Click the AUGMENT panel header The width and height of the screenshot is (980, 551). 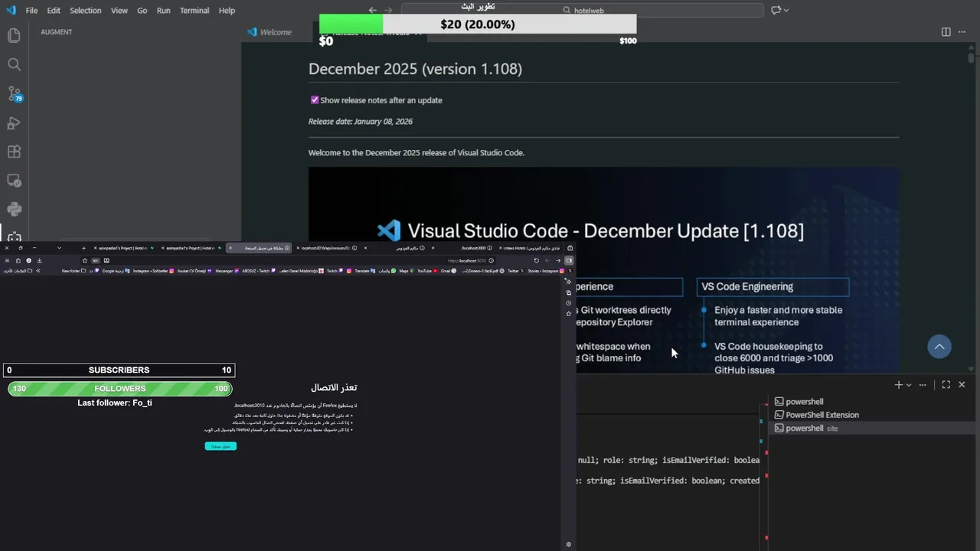click(57, 32)
